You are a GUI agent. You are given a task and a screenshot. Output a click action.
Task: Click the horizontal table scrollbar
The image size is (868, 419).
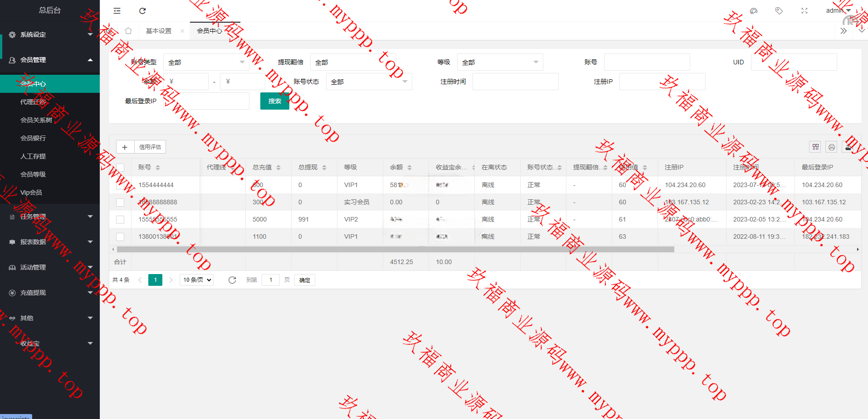[x=395, y=249]
